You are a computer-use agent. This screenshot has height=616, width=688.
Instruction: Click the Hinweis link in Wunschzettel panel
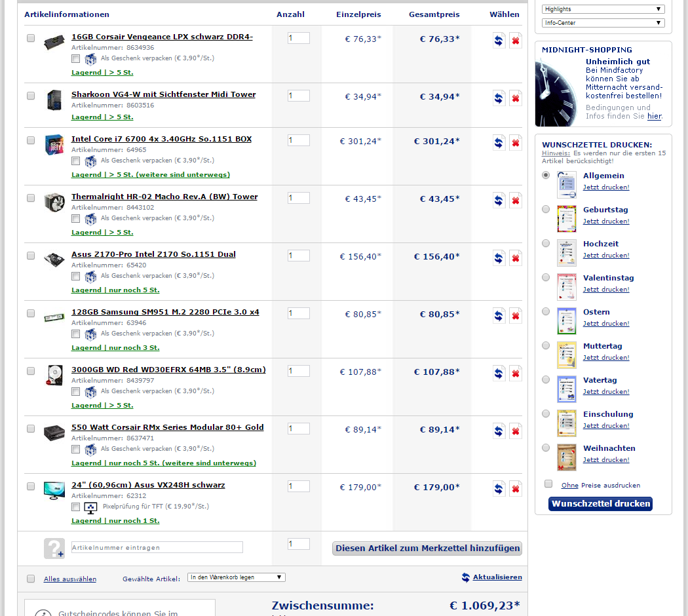click(x=556, y=153)
